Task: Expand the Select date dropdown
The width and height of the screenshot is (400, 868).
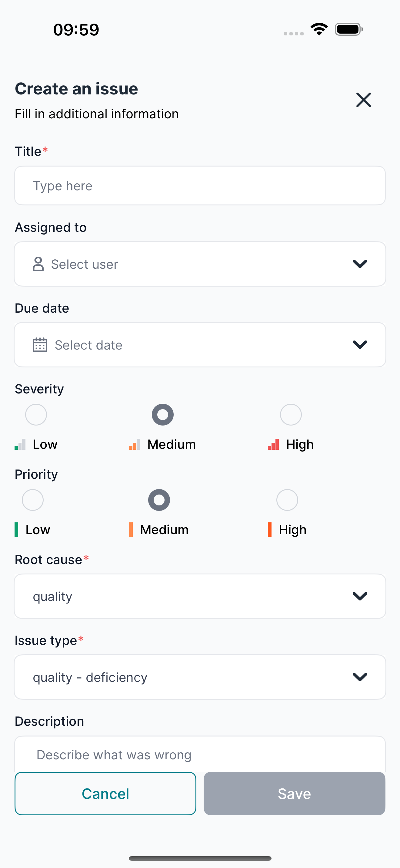Action: (200, 345)
